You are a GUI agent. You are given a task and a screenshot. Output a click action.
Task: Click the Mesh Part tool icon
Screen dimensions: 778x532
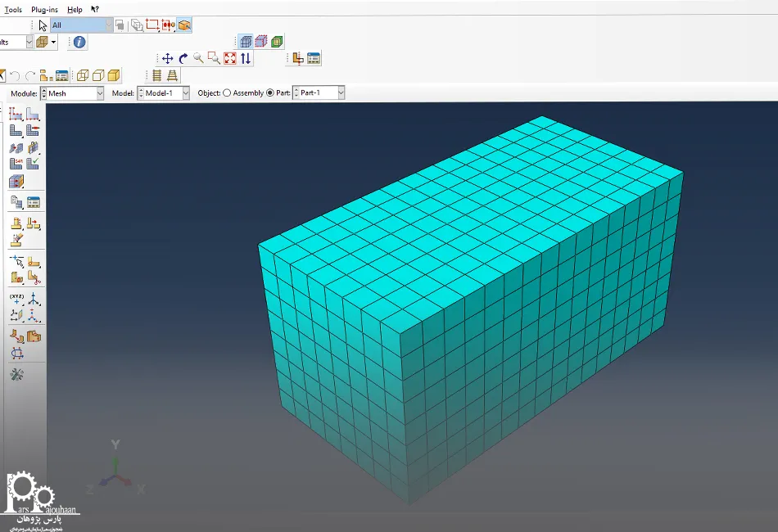pos(16,130)
